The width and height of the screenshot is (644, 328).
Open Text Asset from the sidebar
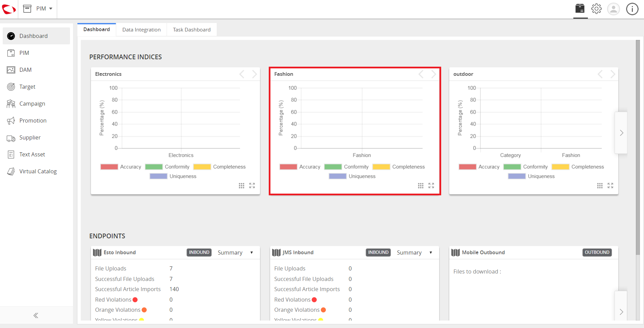point(37,154)
